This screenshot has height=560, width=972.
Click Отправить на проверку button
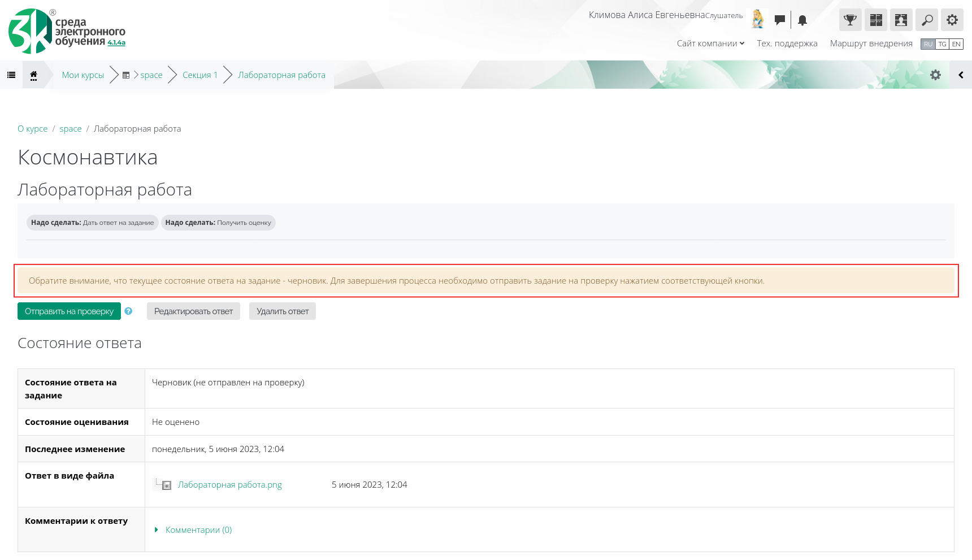(x=69, y=311)
